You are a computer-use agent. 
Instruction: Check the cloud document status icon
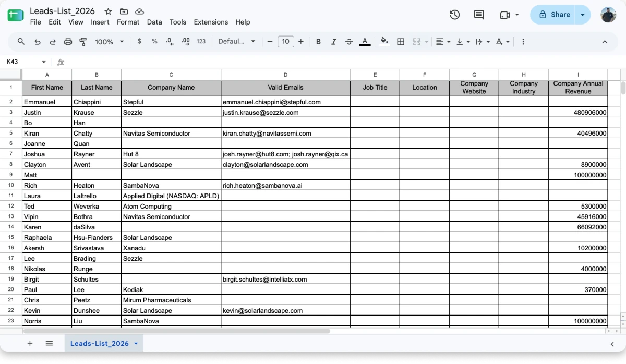pyautogui.click(x=139, y=11)
